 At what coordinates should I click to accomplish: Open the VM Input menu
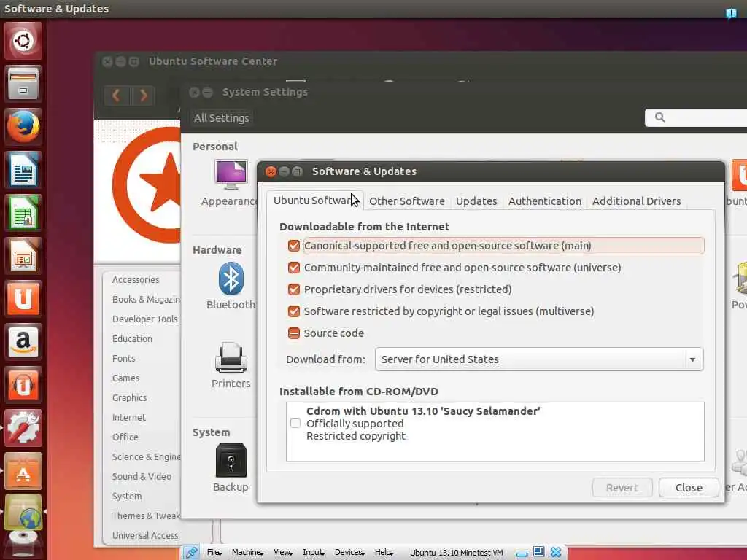314,553
